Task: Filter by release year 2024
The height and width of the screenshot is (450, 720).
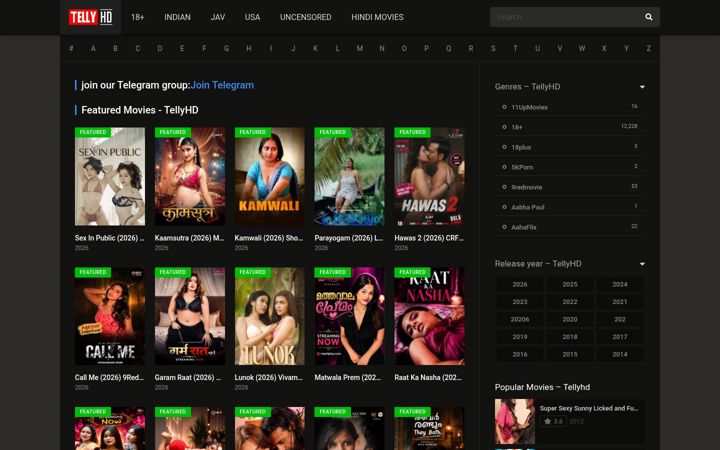Action: [x=620, y=284]
